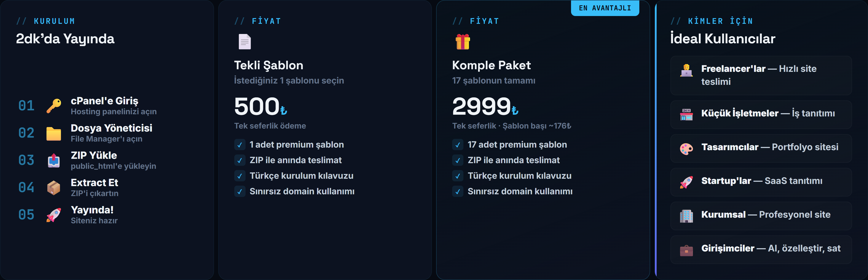Click the key icon beside cPanel'e Giriş
The width and height of the screenshot is (868, 280).
[x=54, y=106]
